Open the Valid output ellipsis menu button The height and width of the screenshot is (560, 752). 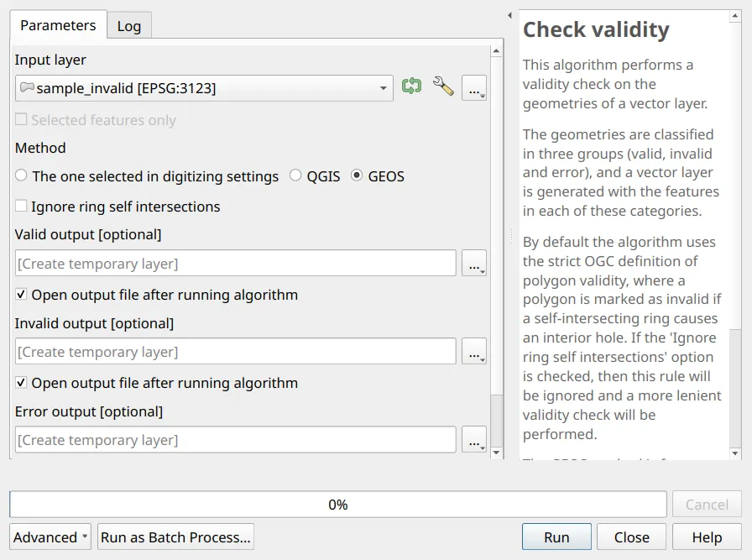(474, 263)
